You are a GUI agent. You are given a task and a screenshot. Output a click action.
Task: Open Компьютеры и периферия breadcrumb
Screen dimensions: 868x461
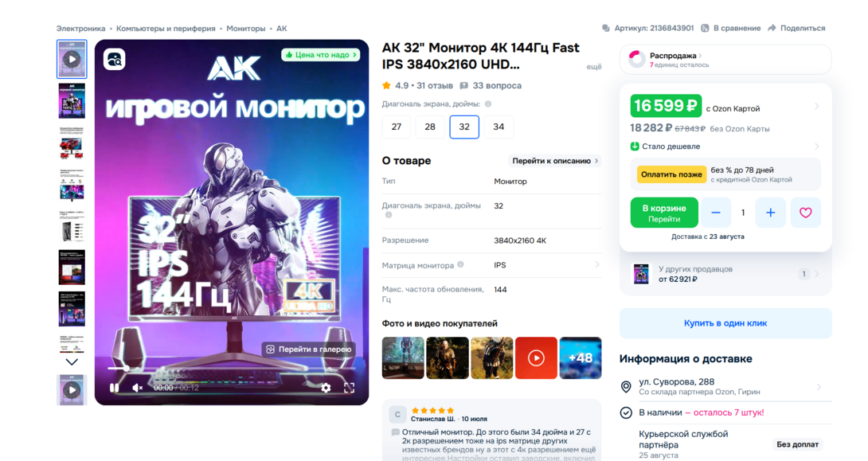coord(166,28)
